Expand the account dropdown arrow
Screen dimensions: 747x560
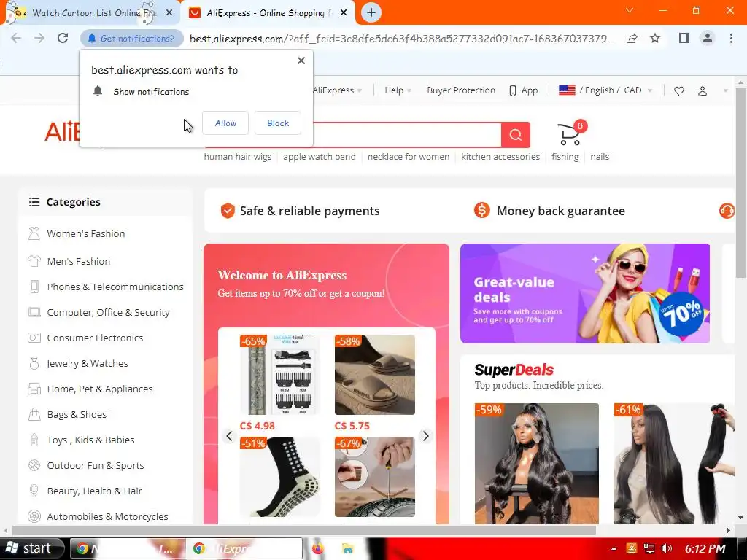click(725, 90)
